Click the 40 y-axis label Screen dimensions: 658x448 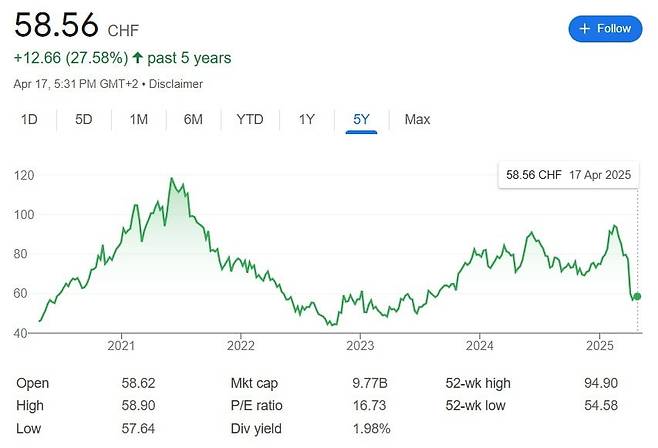(20, 333)
